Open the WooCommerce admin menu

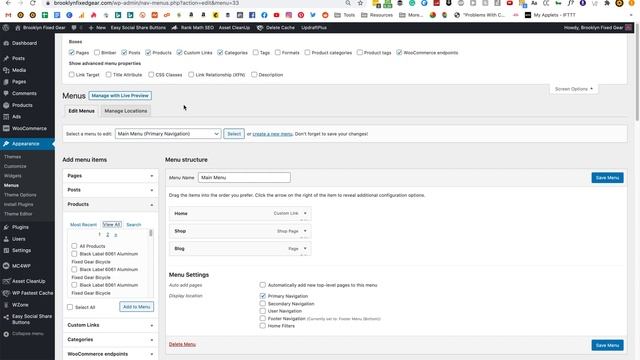(x=29, y=129)
